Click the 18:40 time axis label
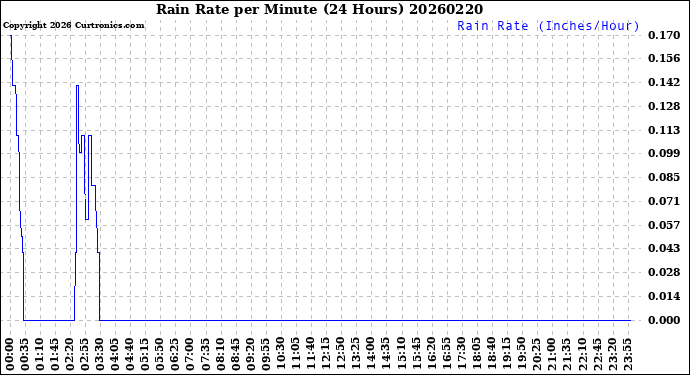The height and width of the screenshot is (375, 690). [x=492, y=355]
